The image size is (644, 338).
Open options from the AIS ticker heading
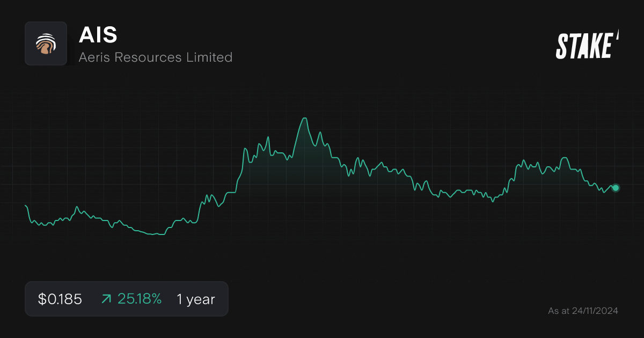(x=99, y=35)
